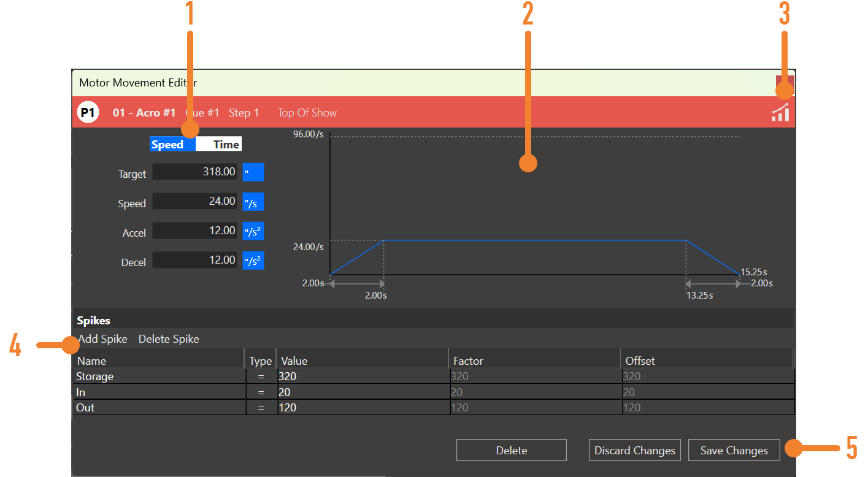Click the P1 circular badge
The width and height of the screenshot is (868, 477).
tap(87, 113)
